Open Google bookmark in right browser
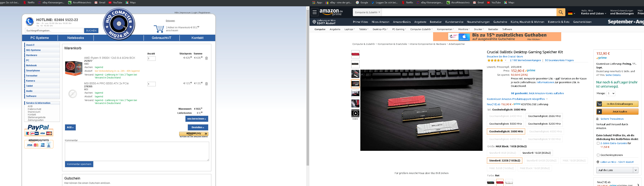Screen dimensions: 644x186 coord(362,3)
